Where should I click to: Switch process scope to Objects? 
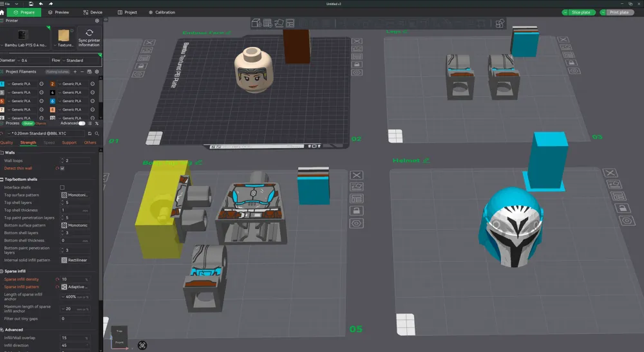[x=41, y=123]
